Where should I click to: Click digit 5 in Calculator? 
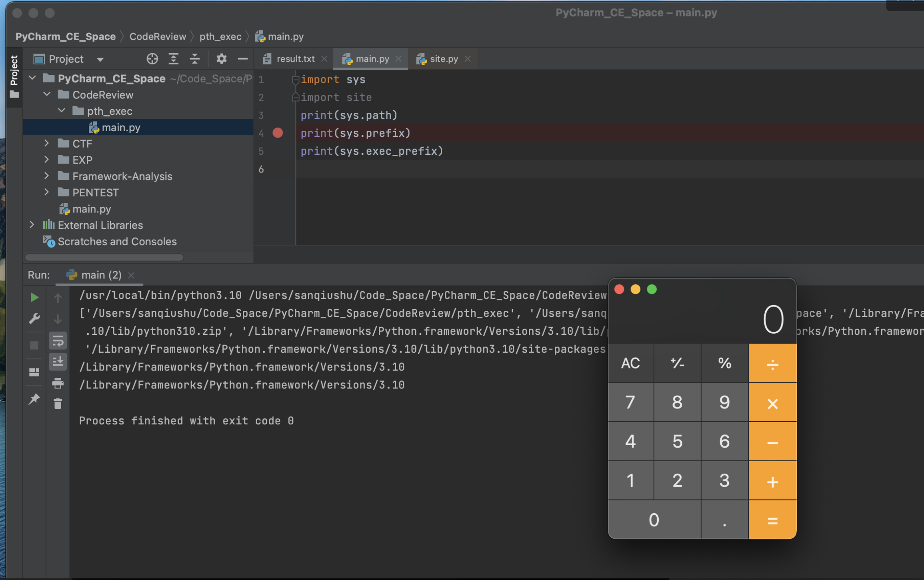click(x=677, y=442)
